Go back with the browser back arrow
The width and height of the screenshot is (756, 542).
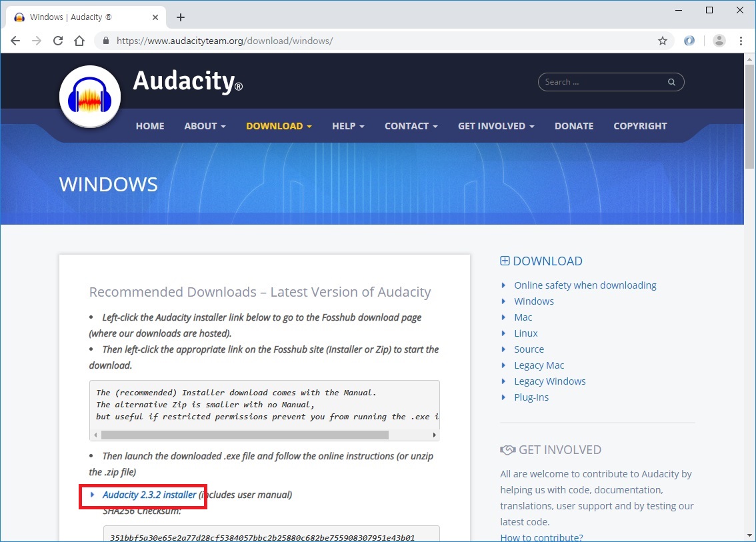coord(15,41)
